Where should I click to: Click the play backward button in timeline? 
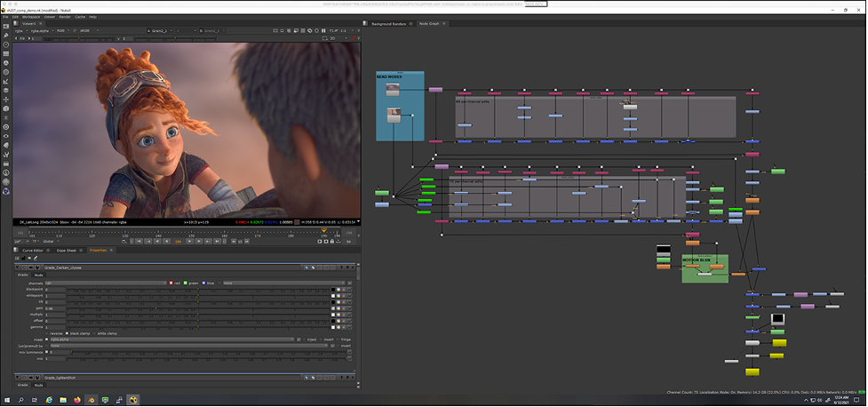(x=168, y=242)
